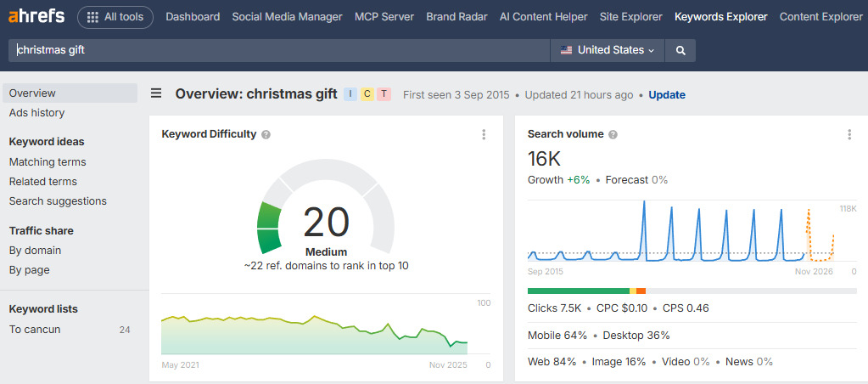This screenshot has height=384, width=868.
Task: Click the Keyword Difficulty help icon
Action: 266,134
